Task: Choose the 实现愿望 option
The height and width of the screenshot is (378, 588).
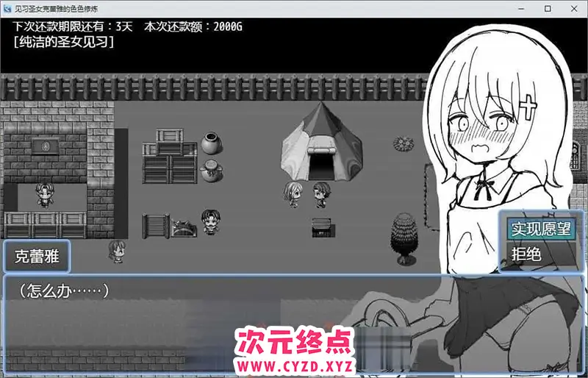Action: coord(541,229)
